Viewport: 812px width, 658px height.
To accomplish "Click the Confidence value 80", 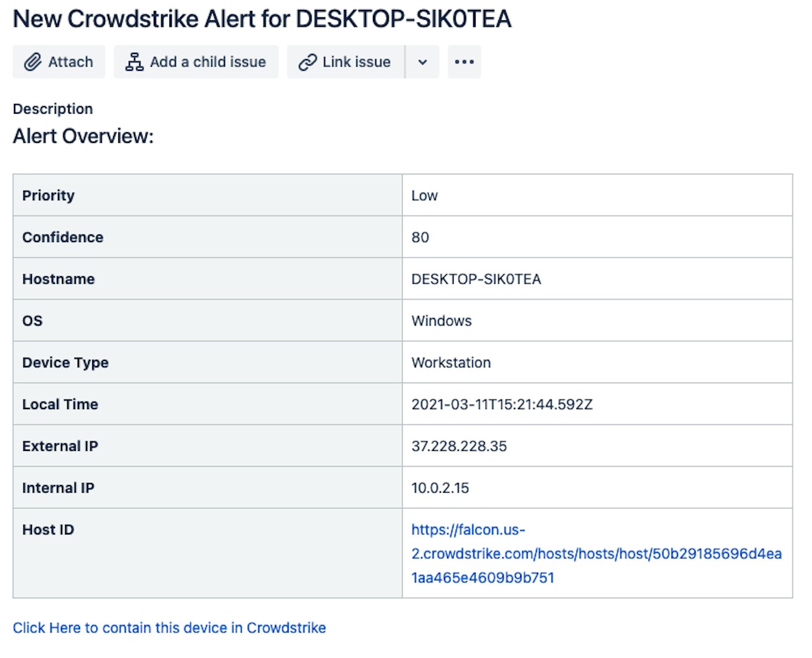I will (x=420, y=237).
